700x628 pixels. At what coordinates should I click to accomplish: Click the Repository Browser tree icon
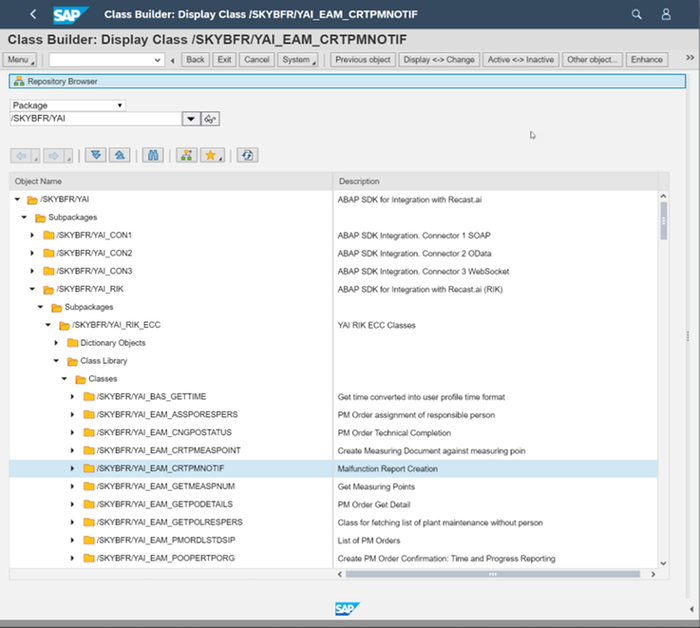[19, 81]
